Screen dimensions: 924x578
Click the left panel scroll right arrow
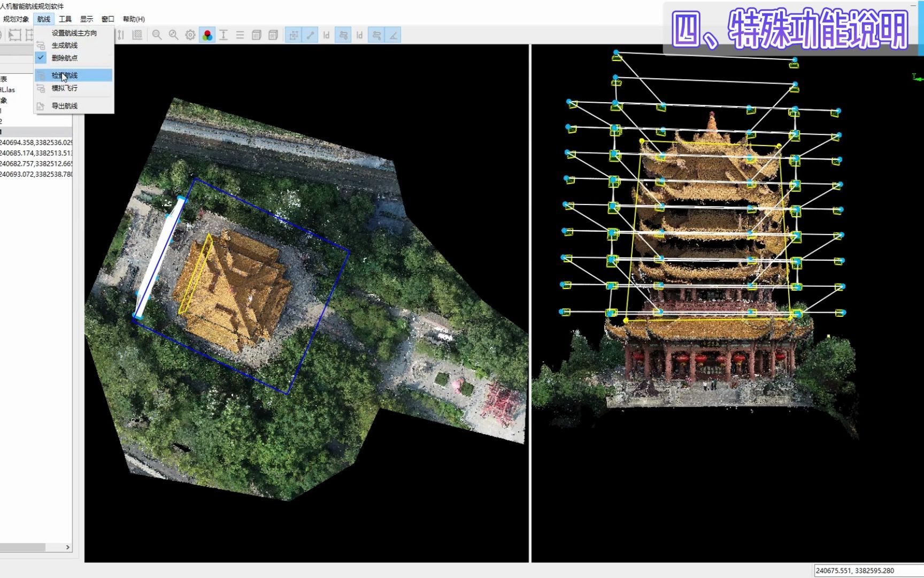pyautogui.click(x=68, y=547)
